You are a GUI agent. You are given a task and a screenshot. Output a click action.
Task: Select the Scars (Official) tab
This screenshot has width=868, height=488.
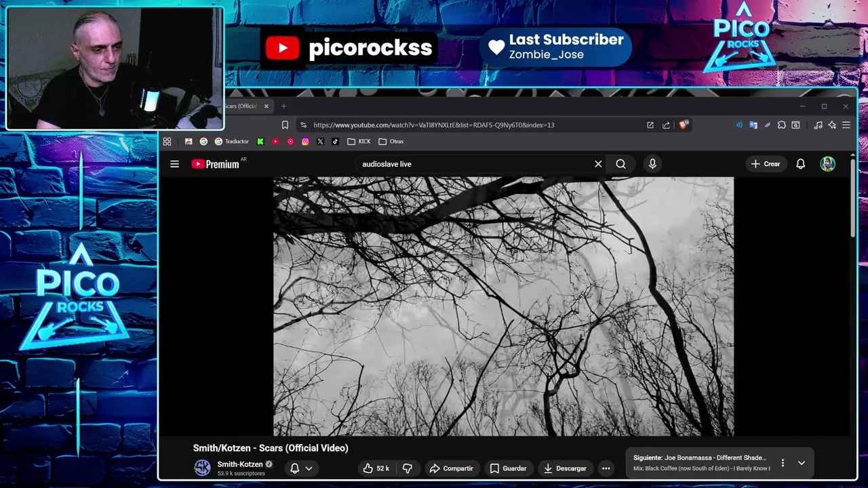241,106
